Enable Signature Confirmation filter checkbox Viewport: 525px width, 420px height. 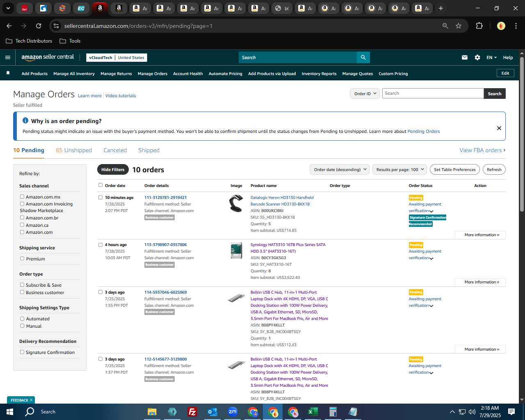point(22,352)
